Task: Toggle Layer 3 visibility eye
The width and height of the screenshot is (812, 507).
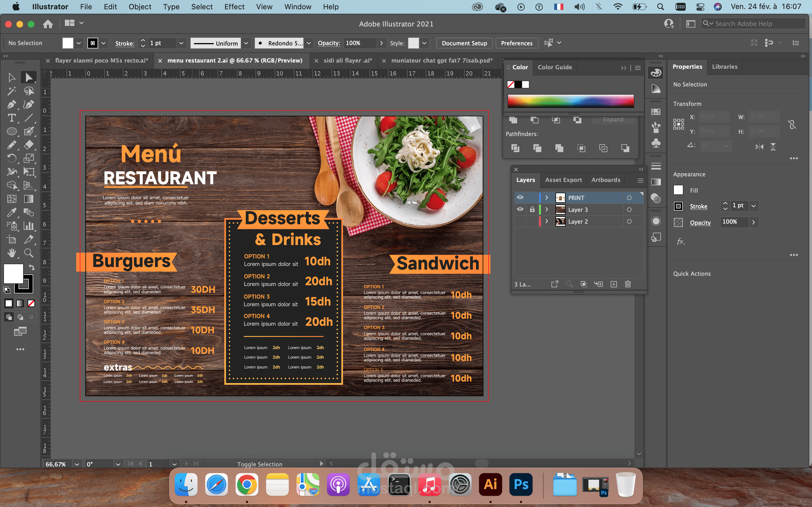Action: [520, 210]
